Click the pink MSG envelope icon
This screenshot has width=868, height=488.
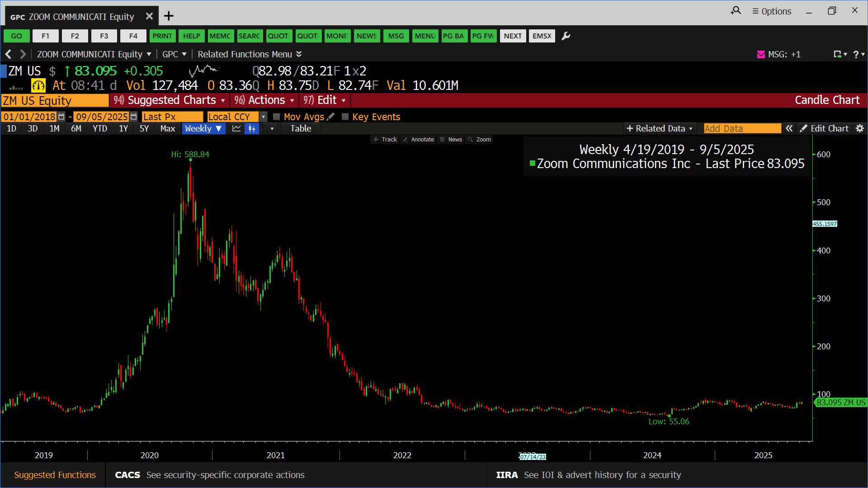coord(761,54)
